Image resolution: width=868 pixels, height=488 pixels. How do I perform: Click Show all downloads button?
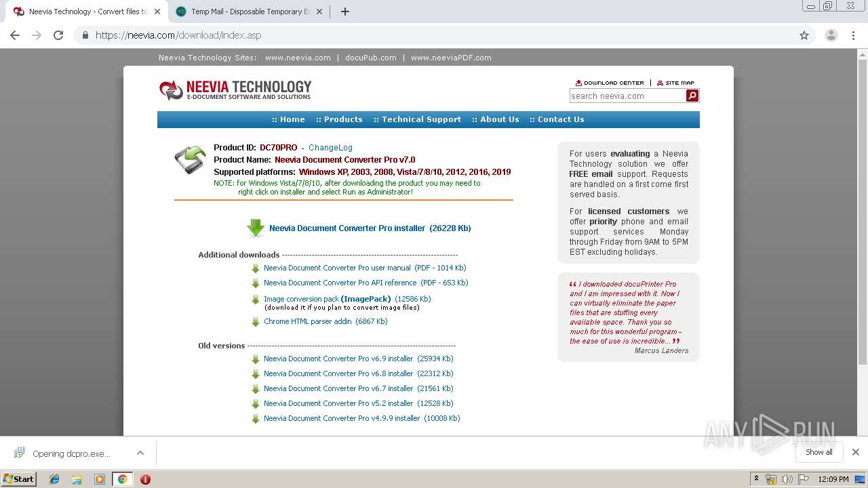tap(819, 452)
